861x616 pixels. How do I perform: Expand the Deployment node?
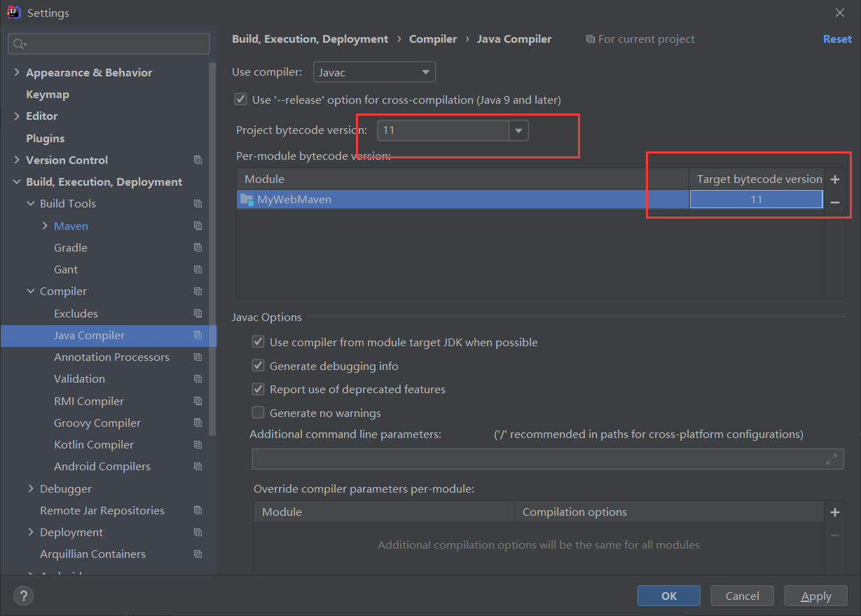[31, 532]
